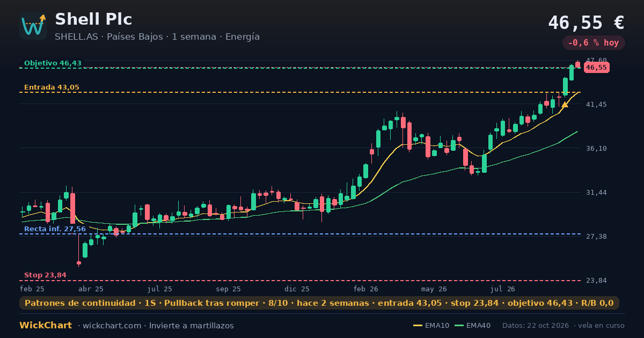Click the 27,38 price axis label
The width and height of the screenshot is (644, 338).
596,236
